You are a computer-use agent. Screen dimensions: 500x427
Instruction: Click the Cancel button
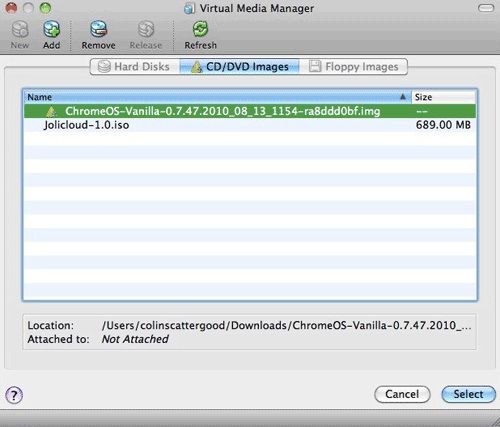pos(402,394)
